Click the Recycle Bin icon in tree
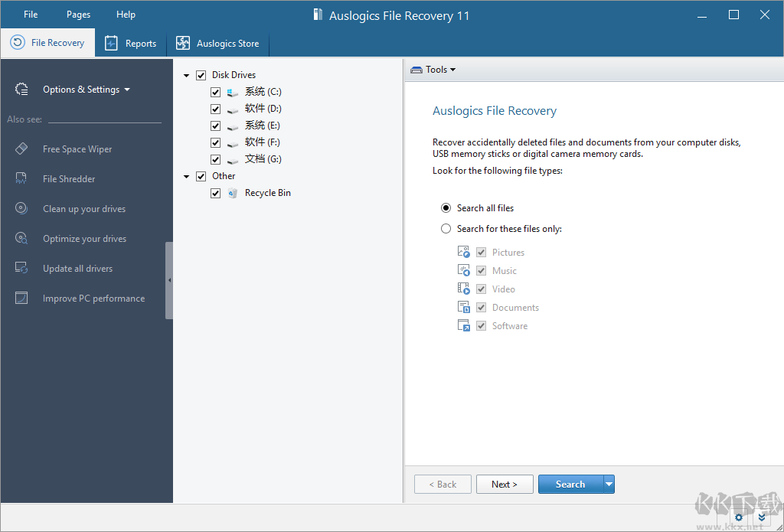Screen dimensions: 784x532 233,193
